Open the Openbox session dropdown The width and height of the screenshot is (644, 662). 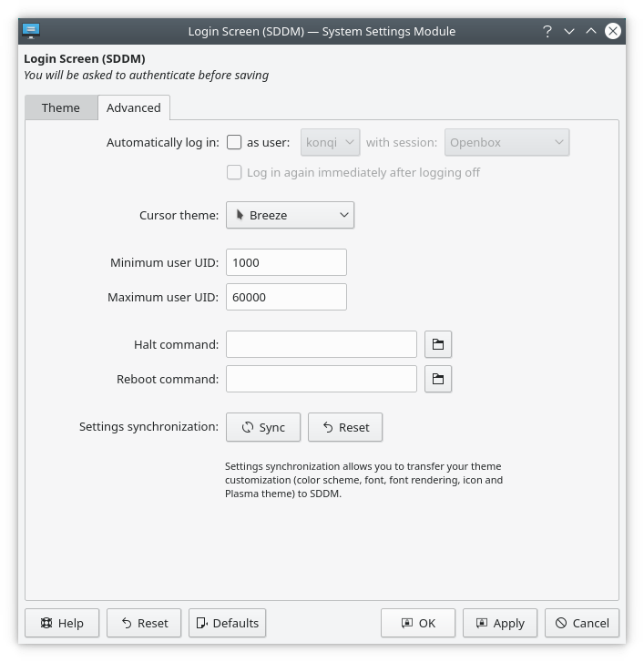(506, 142)
